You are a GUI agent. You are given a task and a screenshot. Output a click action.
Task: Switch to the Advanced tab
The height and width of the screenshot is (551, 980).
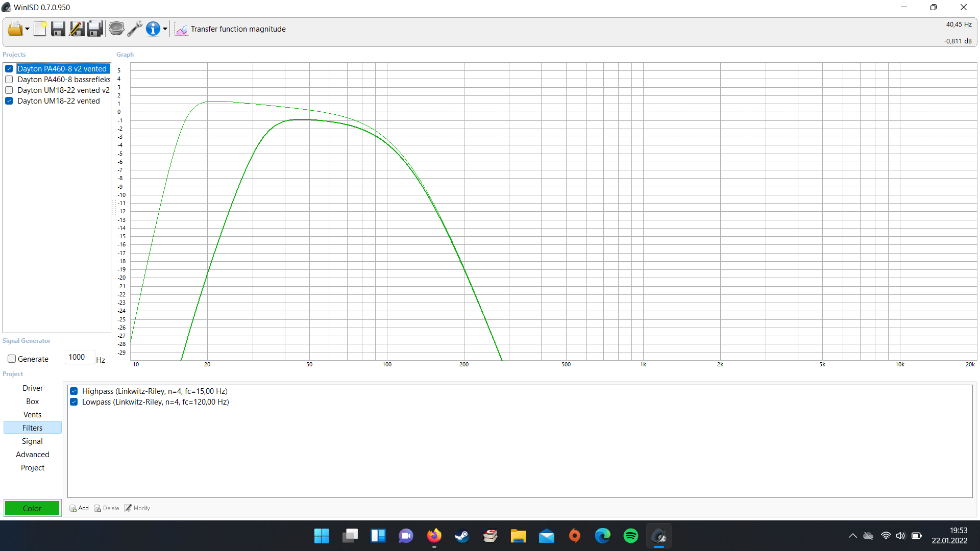32,455
